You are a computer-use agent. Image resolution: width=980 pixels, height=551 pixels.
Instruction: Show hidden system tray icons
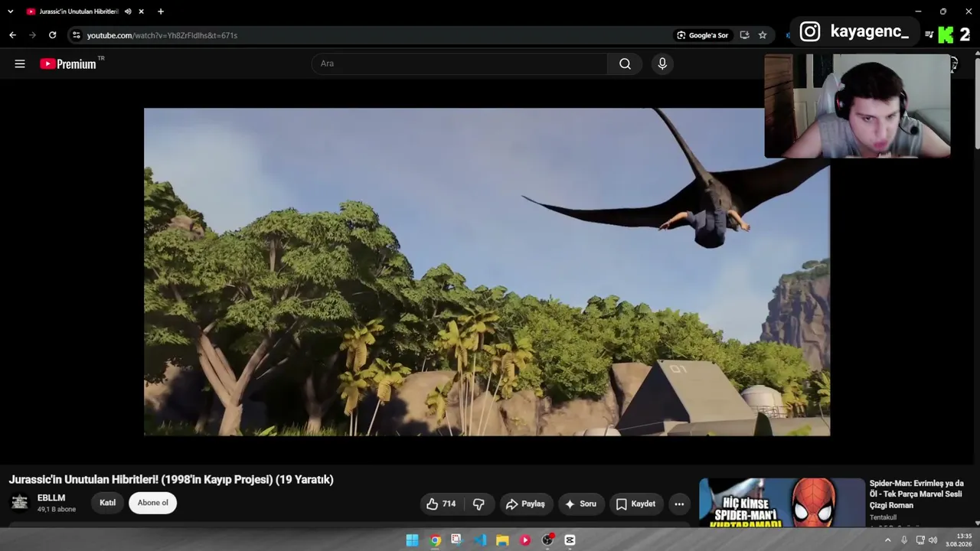point(887,540)
